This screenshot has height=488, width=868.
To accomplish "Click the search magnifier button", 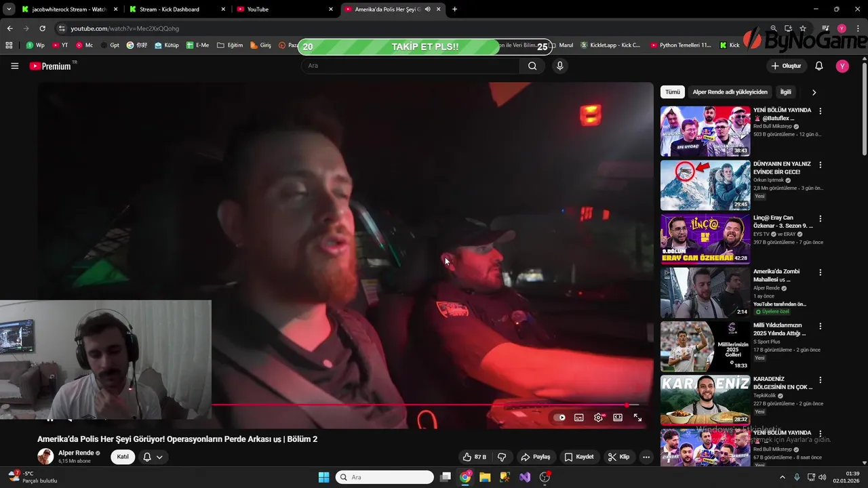I will (532, 66).
